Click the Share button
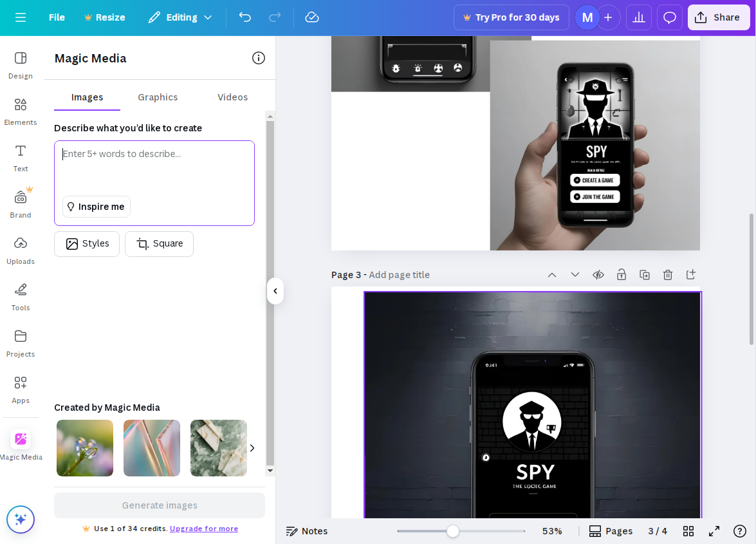The width and height of the screenshot is (756, 544). click(x=719, y=17)
